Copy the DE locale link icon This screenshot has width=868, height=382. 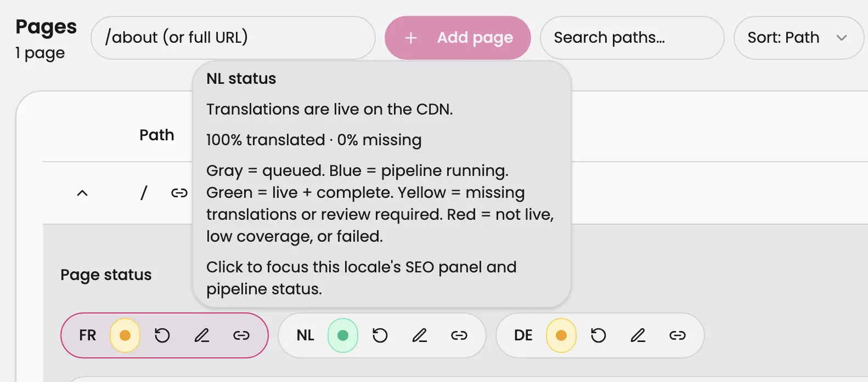coord(677,335)
